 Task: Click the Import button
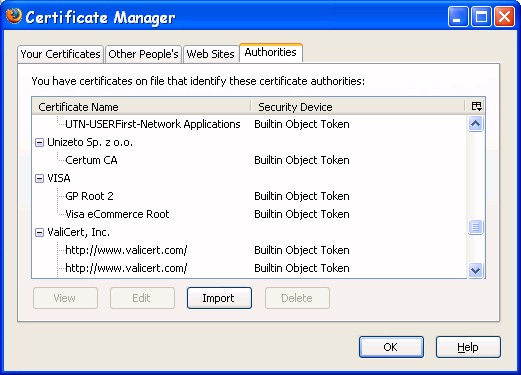219,298
